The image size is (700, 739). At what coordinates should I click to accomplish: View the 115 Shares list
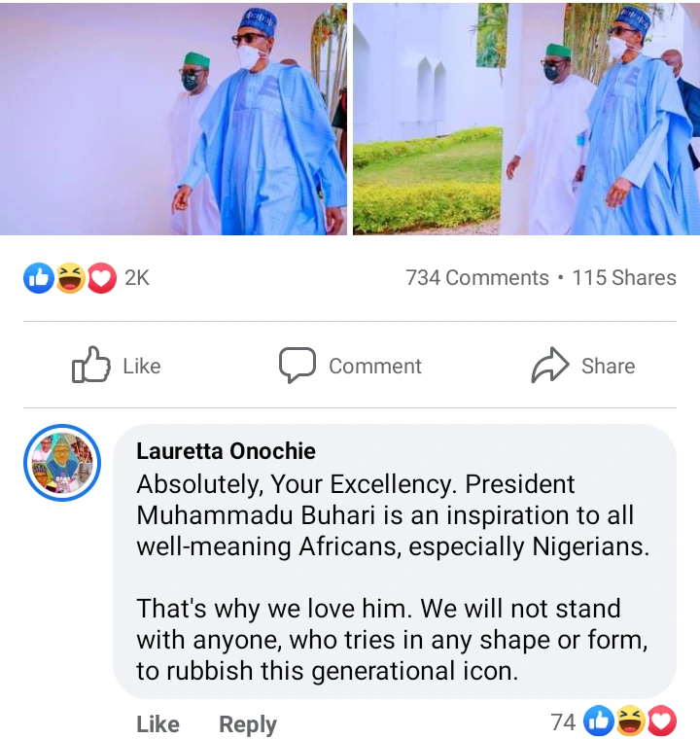(x=624, y=278)
